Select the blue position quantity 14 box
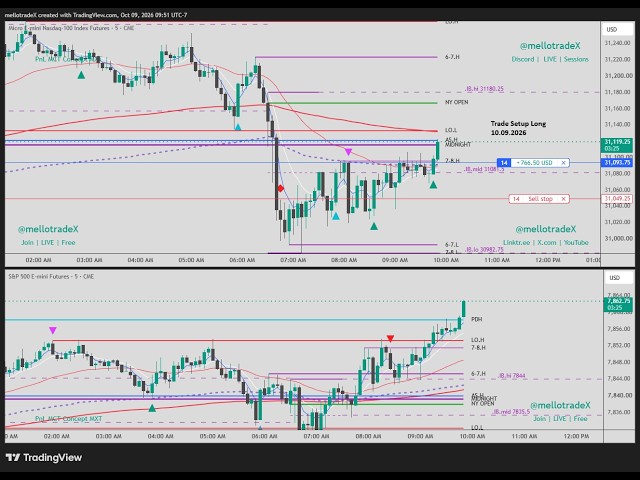The image size is (640, 480). [x=504, y=163]
